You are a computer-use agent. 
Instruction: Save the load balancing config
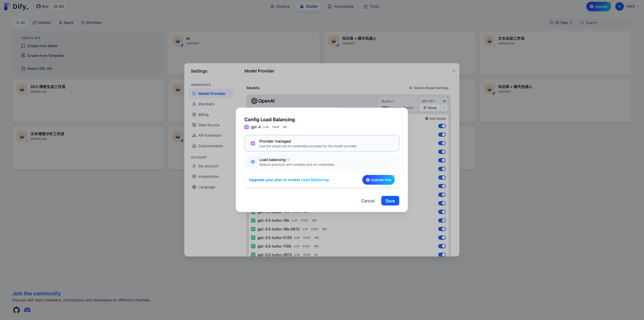tap(390, 201)
